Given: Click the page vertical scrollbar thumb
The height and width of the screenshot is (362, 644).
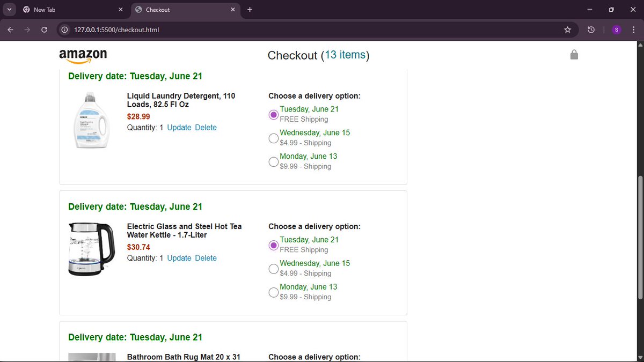Looking at the screenshot, I should [640, 238].
